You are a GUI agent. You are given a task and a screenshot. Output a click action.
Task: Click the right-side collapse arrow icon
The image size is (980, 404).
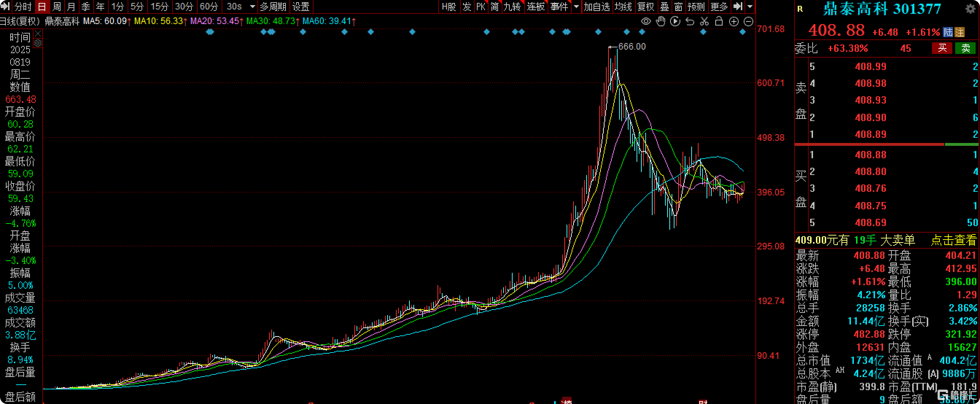(x=738, y=6)
